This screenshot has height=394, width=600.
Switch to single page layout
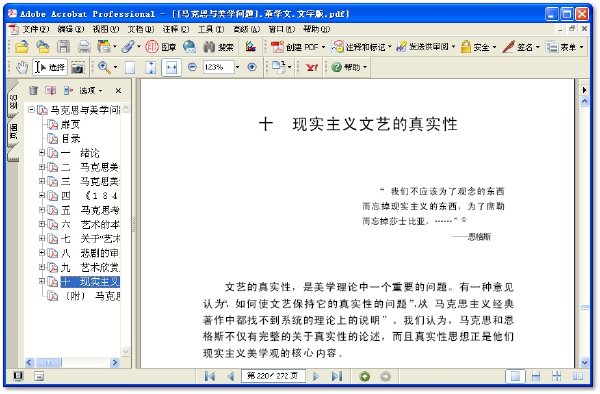(x=515, y=376)
